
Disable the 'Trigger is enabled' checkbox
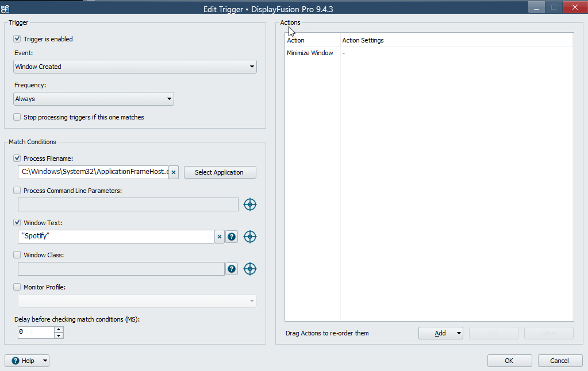pyautogui.click(x=17, y=39)
